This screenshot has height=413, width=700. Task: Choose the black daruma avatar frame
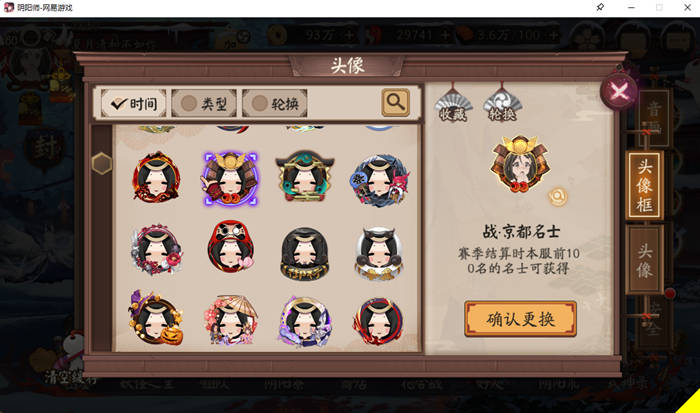pyautogui.click(x=305, y=254)
